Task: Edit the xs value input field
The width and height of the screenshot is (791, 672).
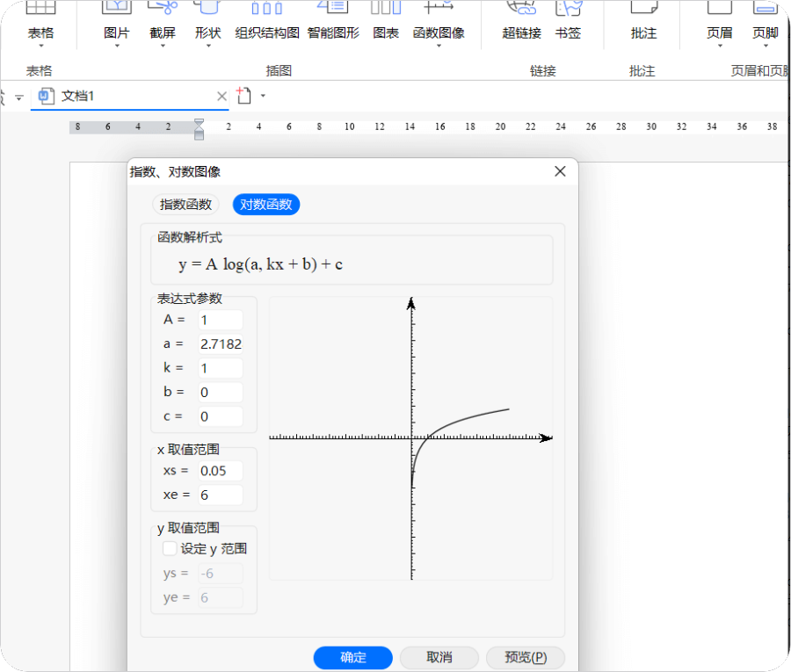Action: (219, 471)
